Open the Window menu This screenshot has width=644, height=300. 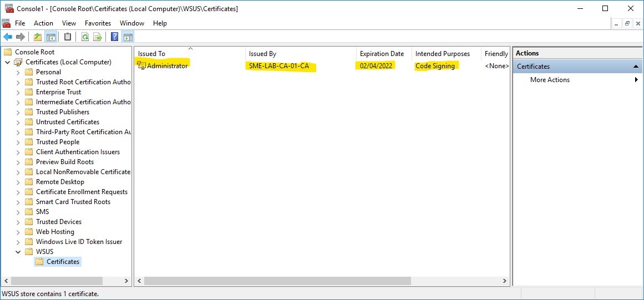point(132,23)
